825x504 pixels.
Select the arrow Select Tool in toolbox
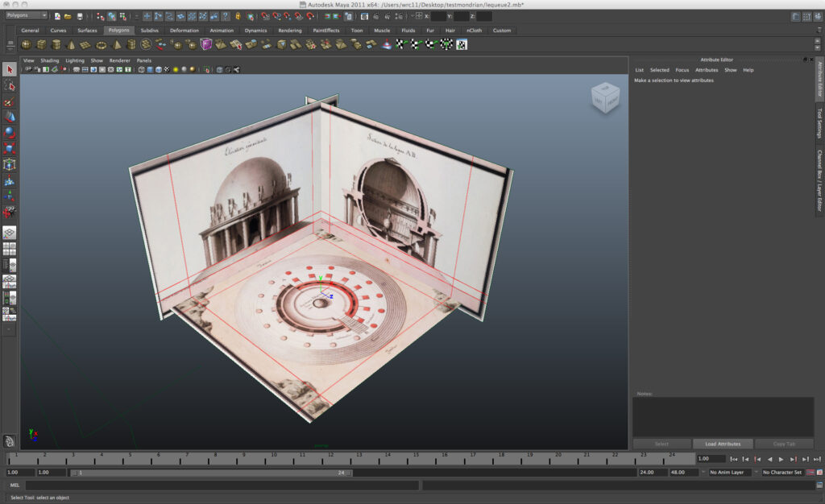point(9,70)
